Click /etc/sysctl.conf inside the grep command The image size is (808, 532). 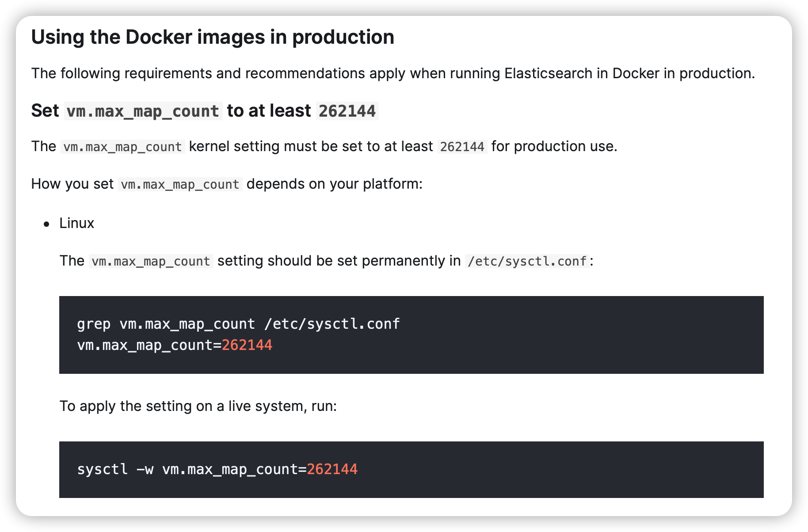pos(332,324)
